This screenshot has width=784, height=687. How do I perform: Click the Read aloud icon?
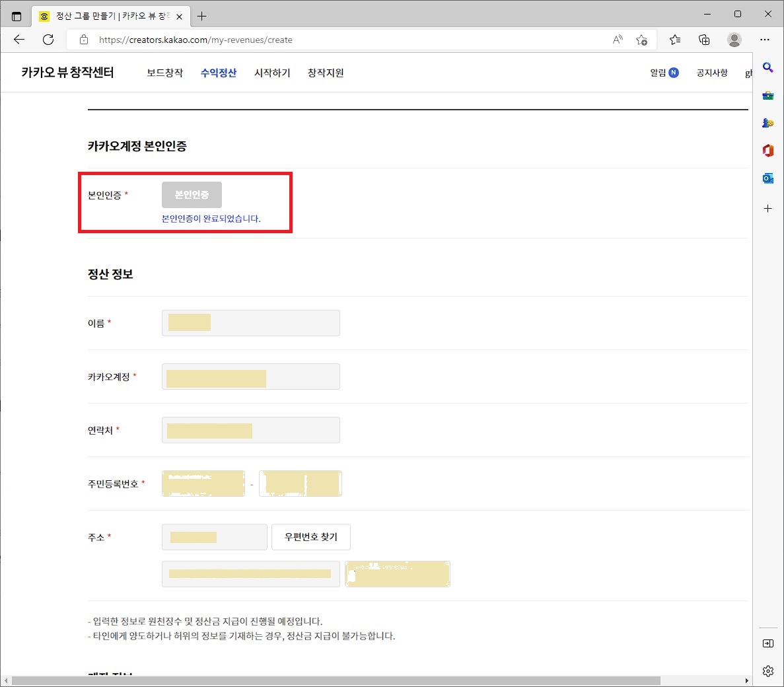(618, 40)
